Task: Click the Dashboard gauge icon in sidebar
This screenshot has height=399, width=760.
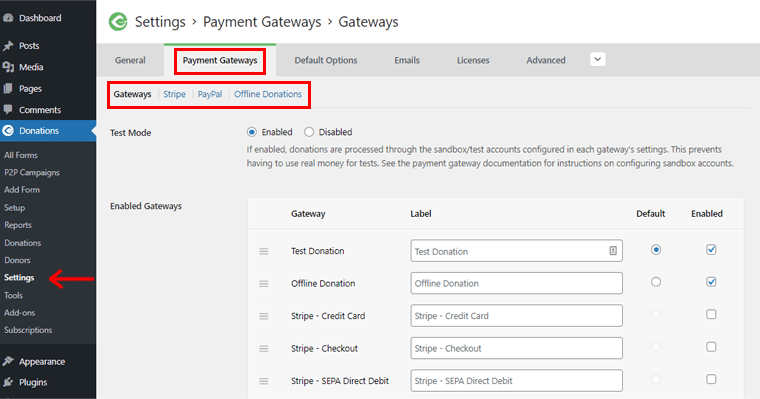Action: 8,18
